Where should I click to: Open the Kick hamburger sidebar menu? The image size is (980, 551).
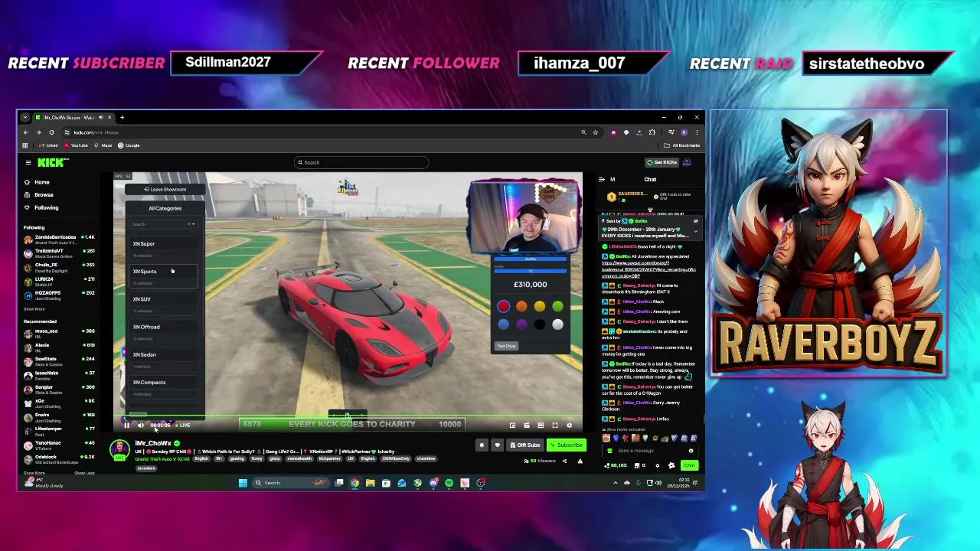tap(28, 162)
